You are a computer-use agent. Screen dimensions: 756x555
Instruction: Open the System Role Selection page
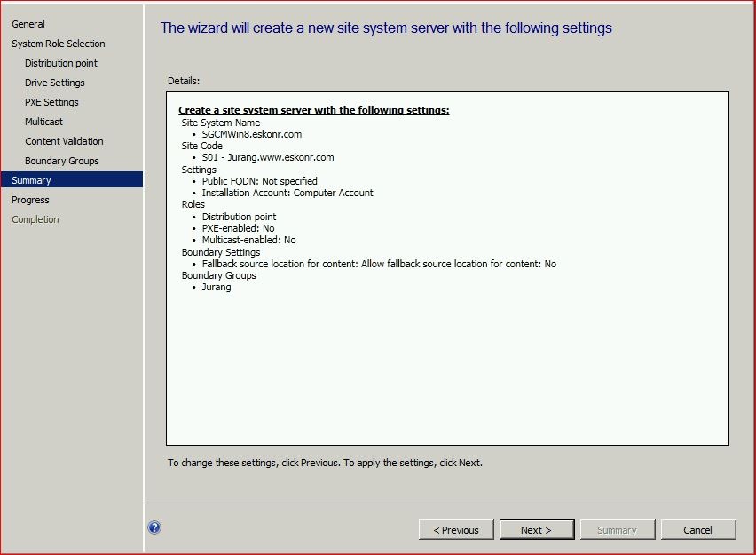57,44
